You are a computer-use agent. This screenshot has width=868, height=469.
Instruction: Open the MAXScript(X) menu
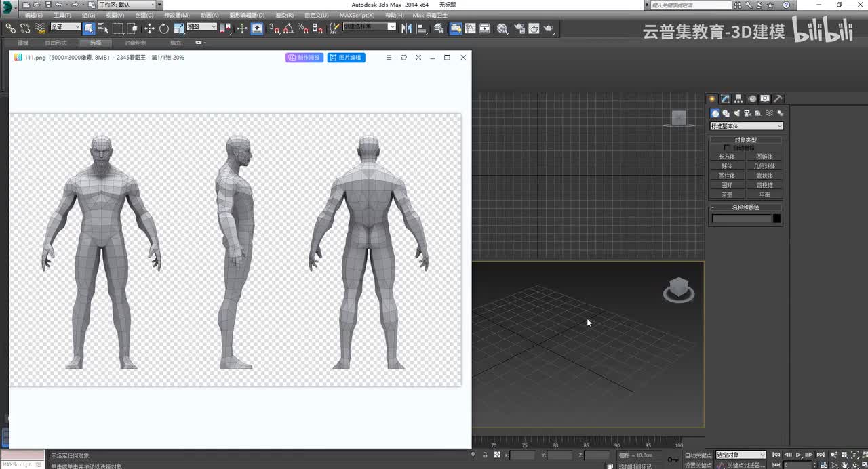click(x=357, y=15)
